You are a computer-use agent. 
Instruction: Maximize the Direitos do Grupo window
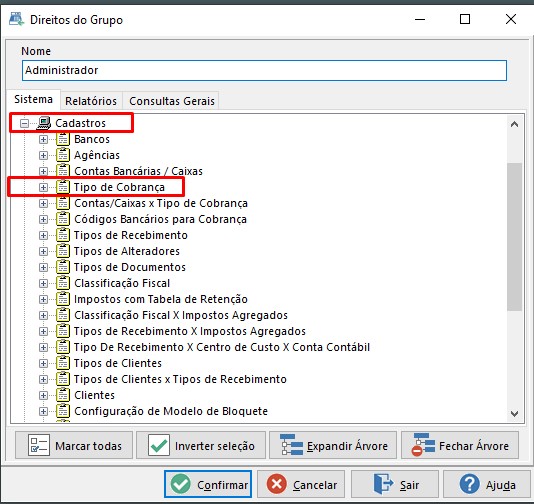pyautogui.click(x=465, y=19)
